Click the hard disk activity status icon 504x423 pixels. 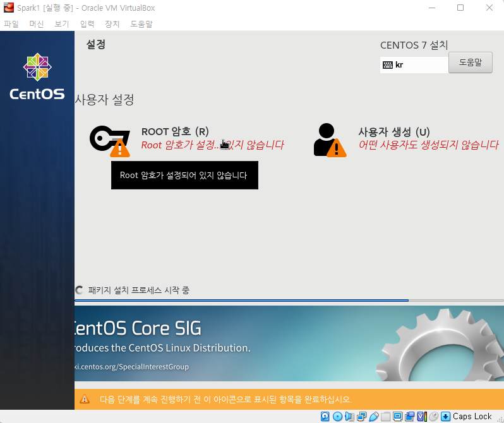325,417
